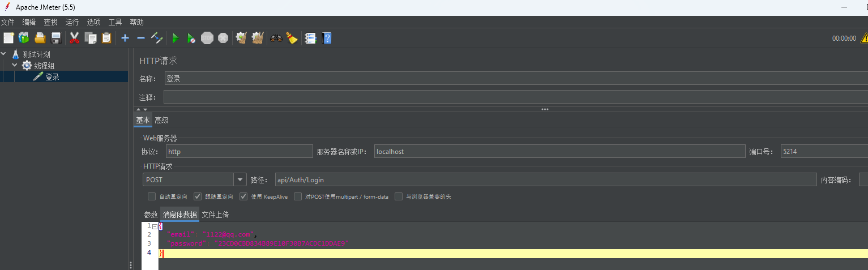Select the 登录 sampler in tree

[x=52, y=76]
